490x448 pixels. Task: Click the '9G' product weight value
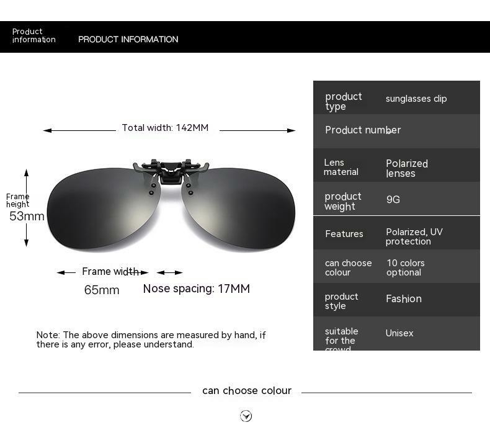[393, 199]
